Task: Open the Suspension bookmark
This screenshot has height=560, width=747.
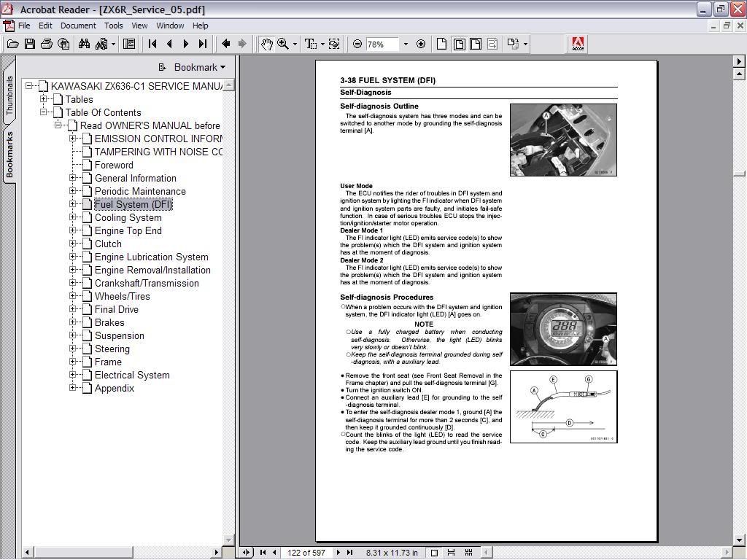Action: click(x=119, y=335)
